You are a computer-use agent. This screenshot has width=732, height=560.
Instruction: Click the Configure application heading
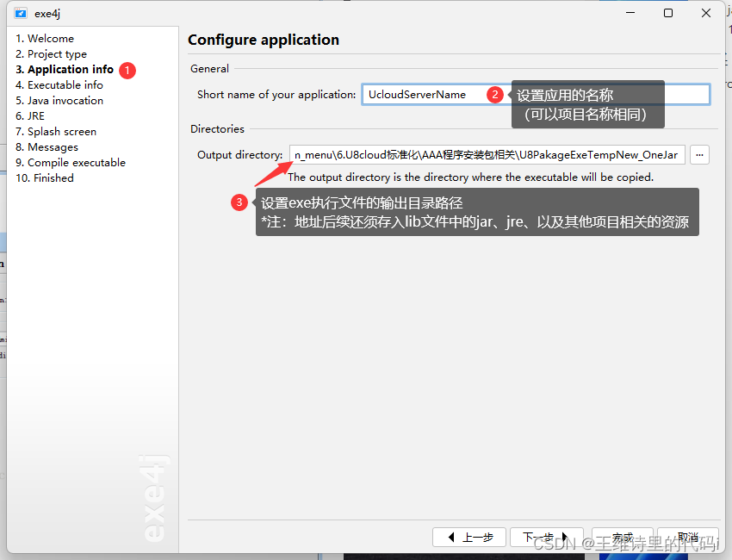point(264,40)
